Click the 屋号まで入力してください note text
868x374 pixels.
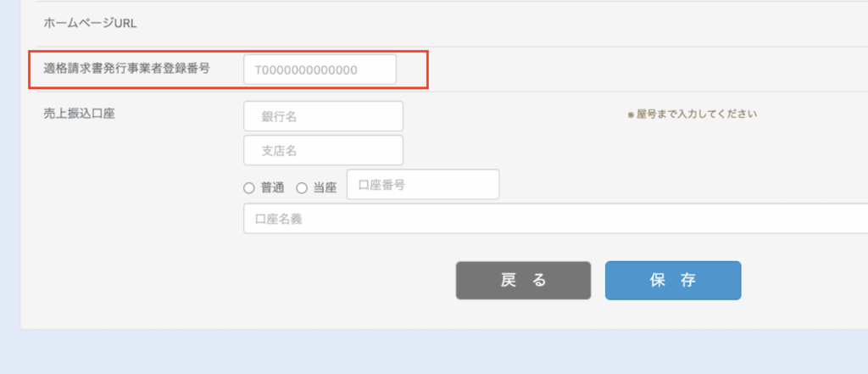tap(692, 114)
